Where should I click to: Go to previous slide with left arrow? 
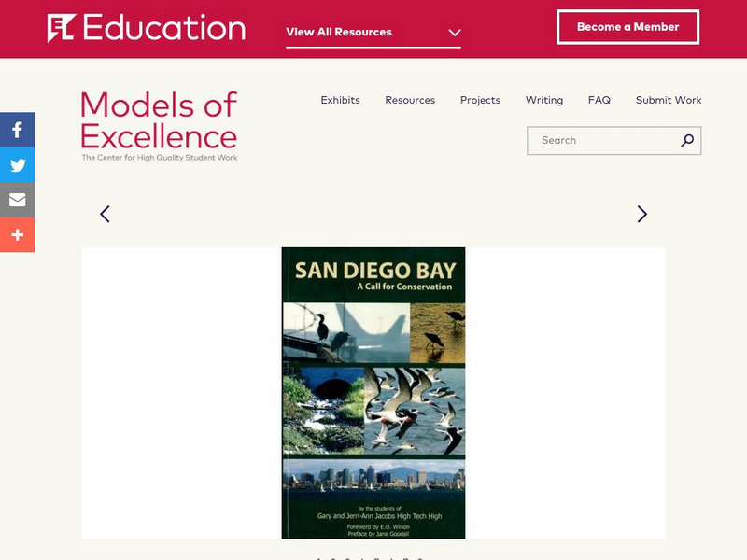click(x=105, y=214)
